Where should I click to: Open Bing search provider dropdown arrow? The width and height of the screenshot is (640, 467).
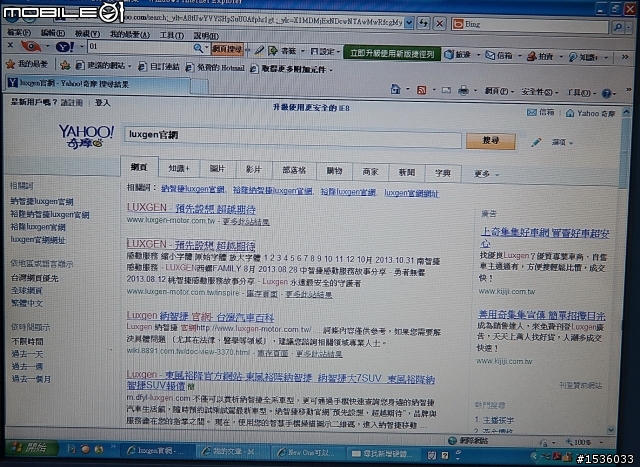(x=630, y=27)
